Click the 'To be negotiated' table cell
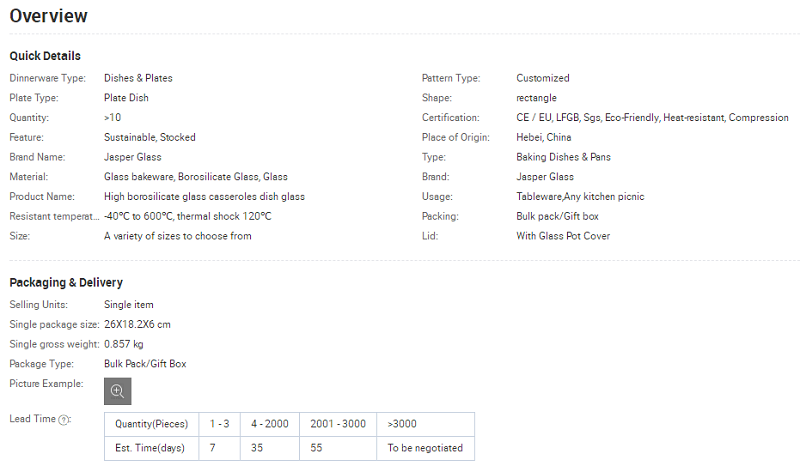 pyautogui.click(x=425, y=448)
